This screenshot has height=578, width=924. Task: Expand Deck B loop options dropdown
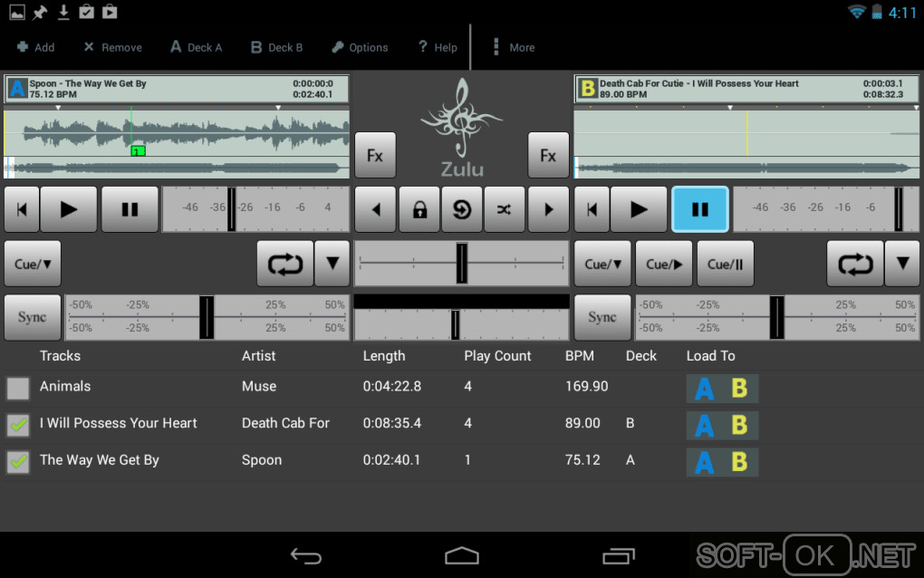[x=902, y=264]
